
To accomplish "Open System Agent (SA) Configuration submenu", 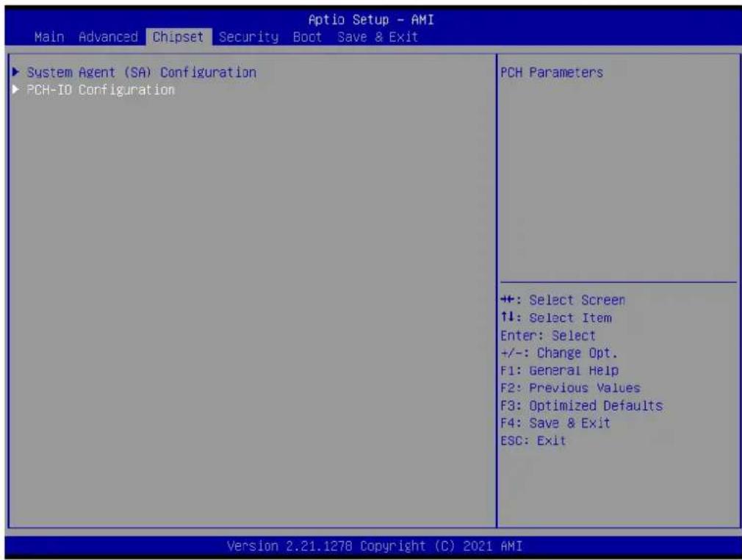I will [x=142, y=73].
